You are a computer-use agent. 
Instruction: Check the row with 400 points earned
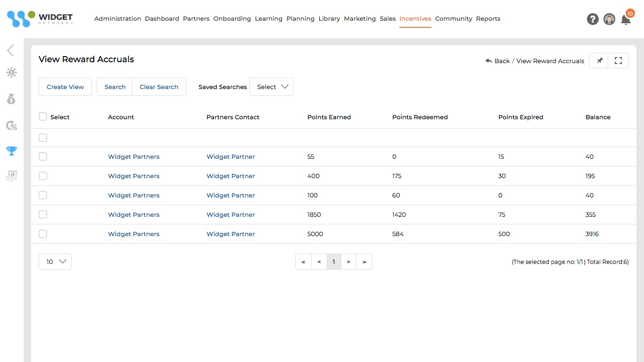[43, 176]
